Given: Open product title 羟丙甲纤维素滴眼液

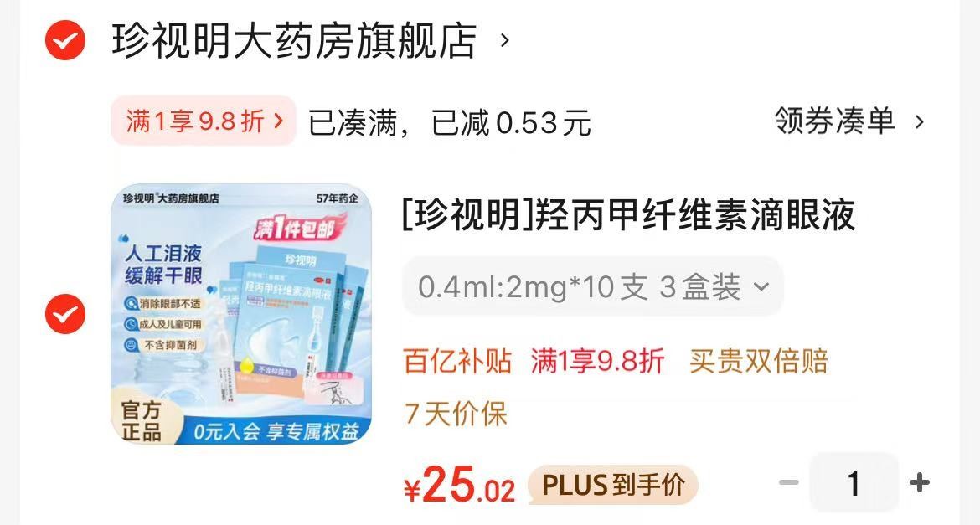Looking at the screenshot, I should click(628, 214).
